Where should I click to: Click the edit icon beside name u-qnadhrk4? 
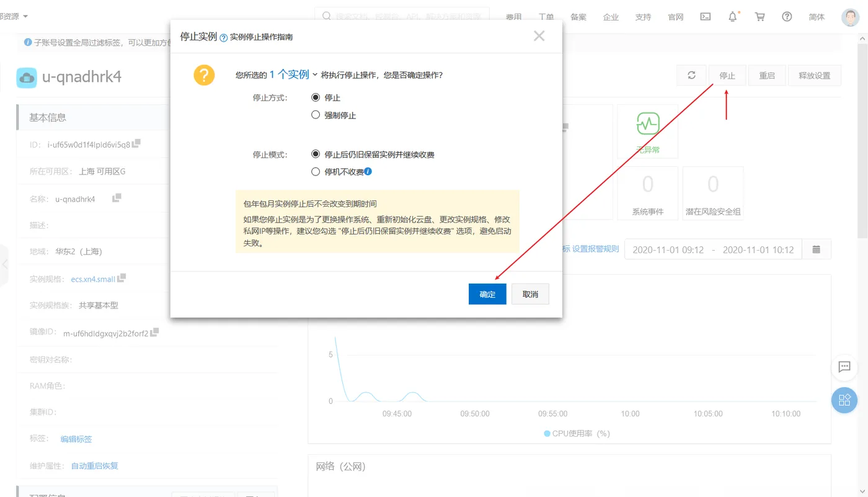117,198
